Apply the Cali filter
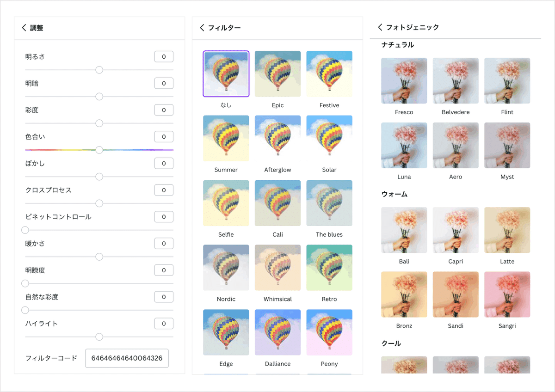The width and height of the screenshot is (555, 392). coord(277,203)
